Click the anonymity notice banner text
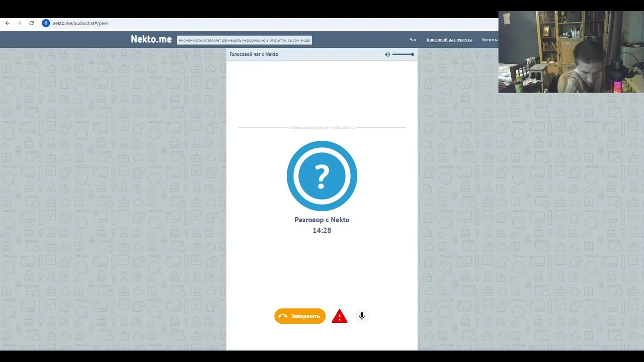Viewport: 644px width, 362px height. pos(245,40)
